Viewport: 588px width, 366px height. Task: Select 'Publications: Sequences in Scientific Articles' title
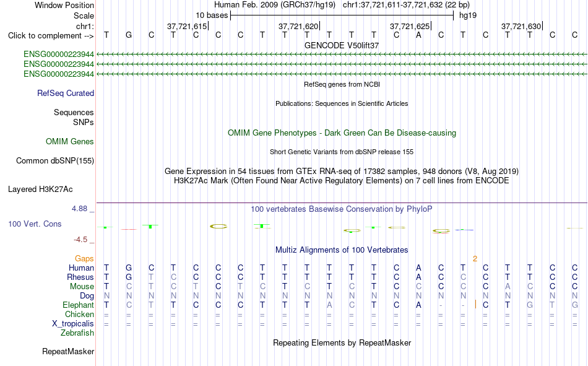tap(342, 103)
